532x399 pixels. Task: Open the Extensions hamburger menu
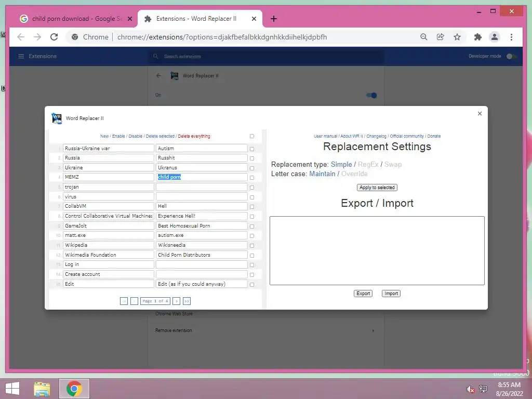[x=21, y=56]
